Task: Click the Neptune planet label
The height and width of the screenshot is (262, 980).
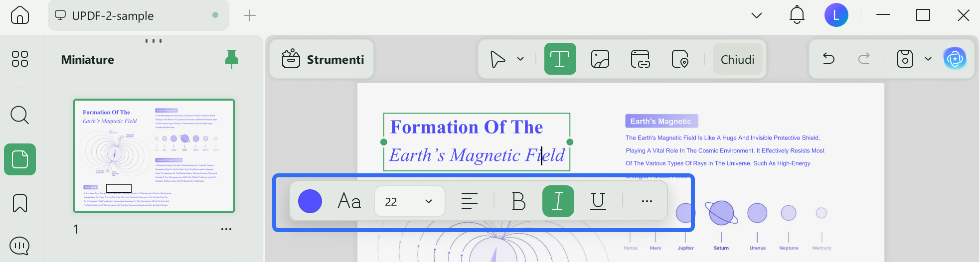Action: point(789,248)
